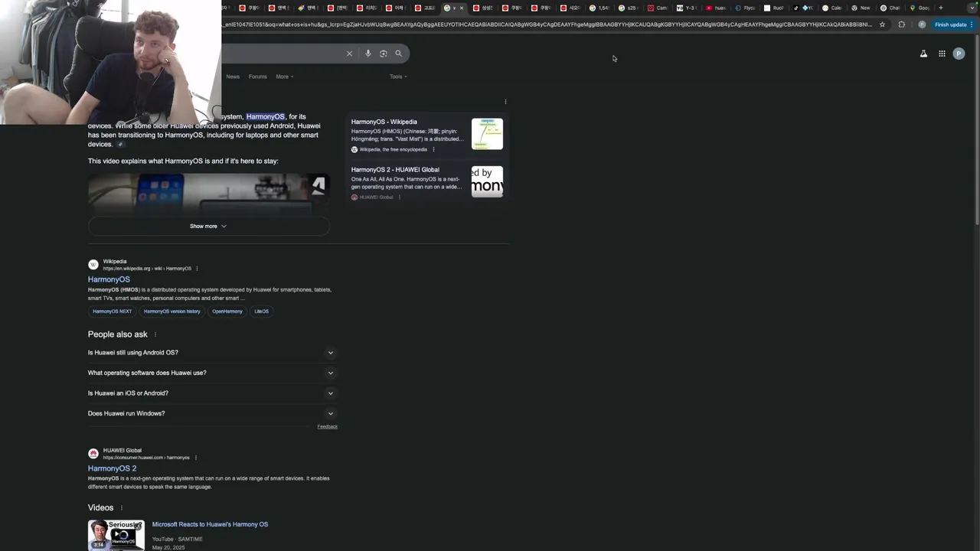Screen dimensions: 980x551
Task: Switch to the Chat browser tab
Action: click(x=890, y=8)
